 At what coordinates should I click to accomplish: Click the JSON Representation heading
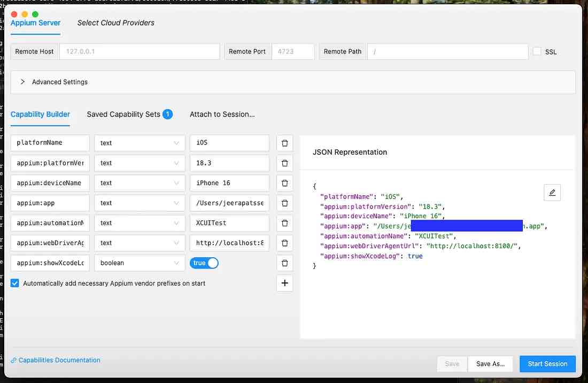(x=350, y=152)
